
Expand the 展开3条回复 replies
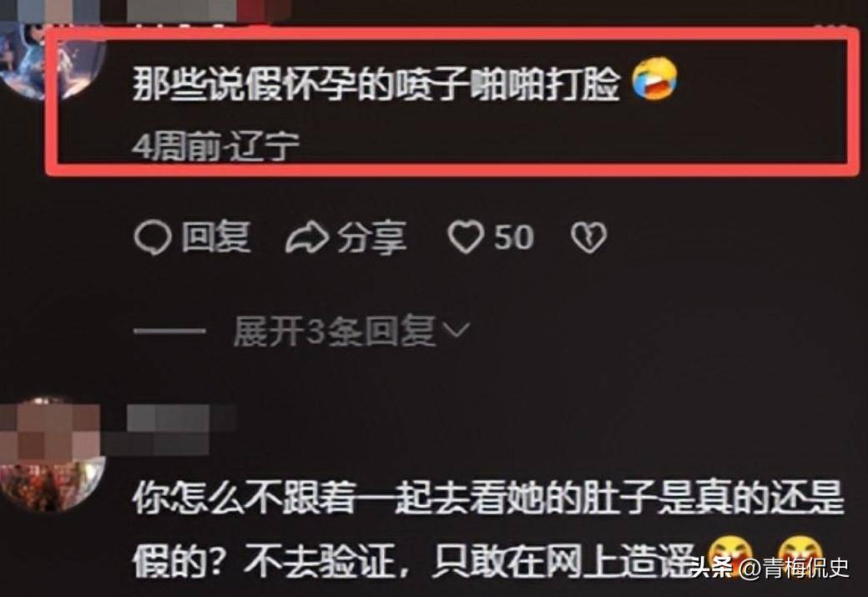tap(335, 331)
